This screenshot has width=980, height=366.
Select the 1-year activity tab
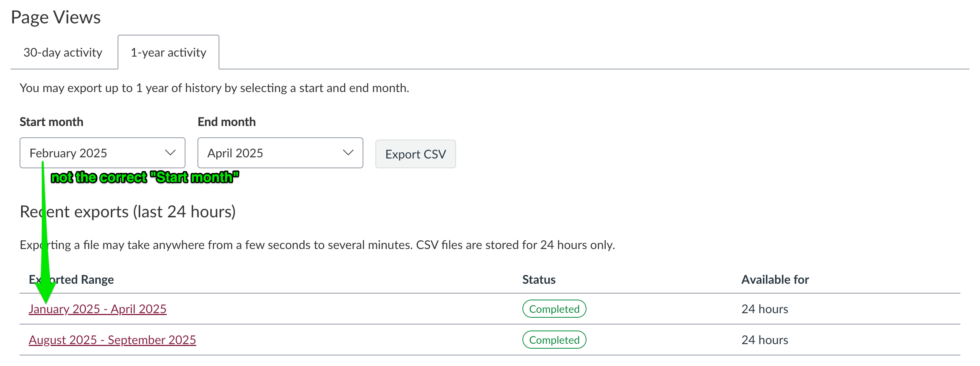pyautogui.click(x=168, y=52)
